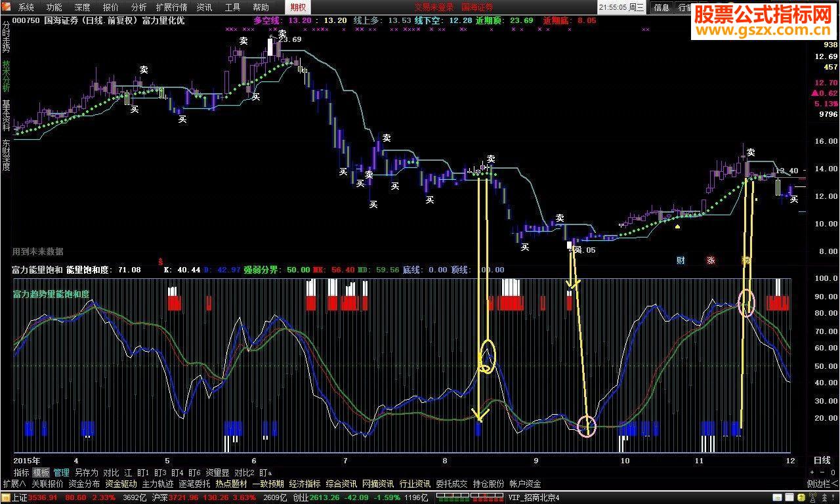Click the 指标 tab below the chart

22,472
